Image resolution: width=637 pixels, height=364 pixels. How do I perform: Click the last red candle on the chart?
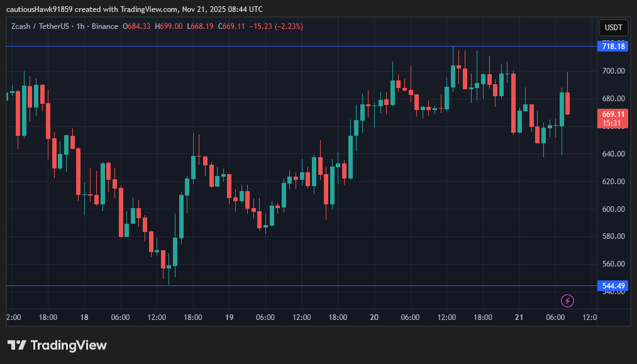coord(567,104)
